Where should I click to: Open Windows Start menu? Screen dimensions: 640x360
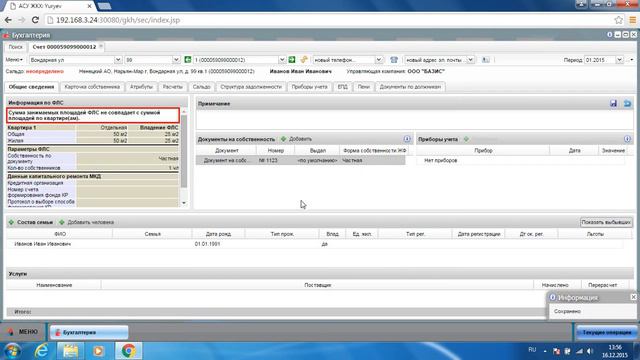[x=12, y=351]
